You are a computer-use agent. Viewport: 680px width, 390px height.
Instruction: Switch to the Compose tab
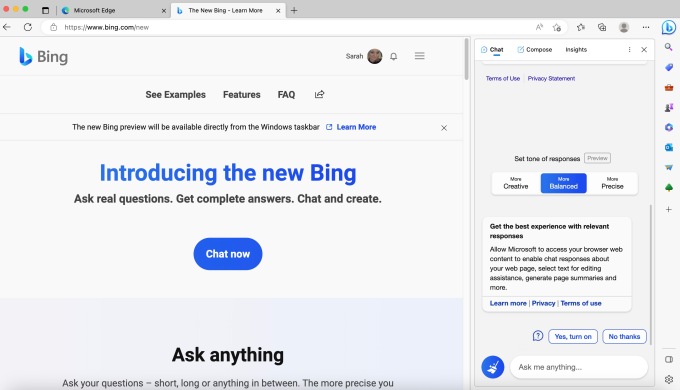(x=535, y=49)
